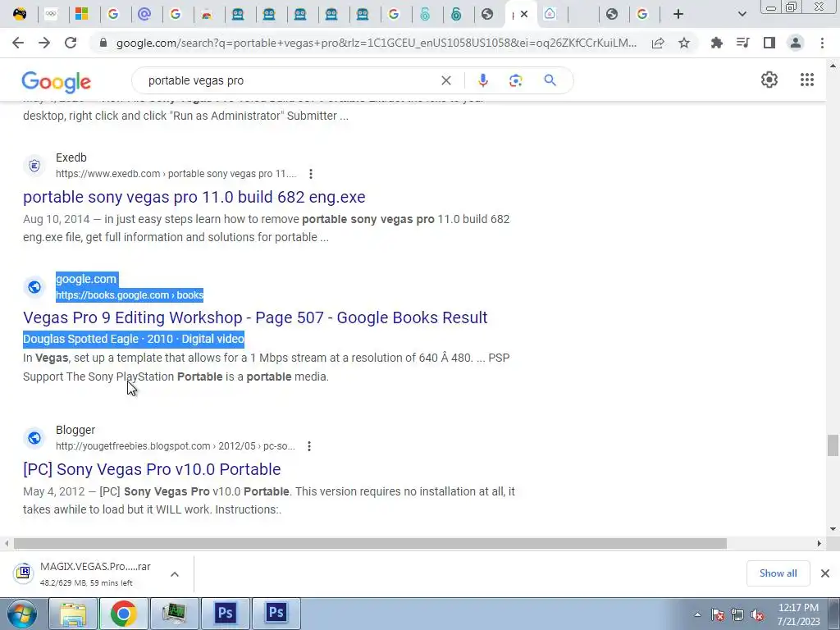Viewport: 840px width, 630px height.
Task: Click the Blogger result globe favicon
Action: 34,438
